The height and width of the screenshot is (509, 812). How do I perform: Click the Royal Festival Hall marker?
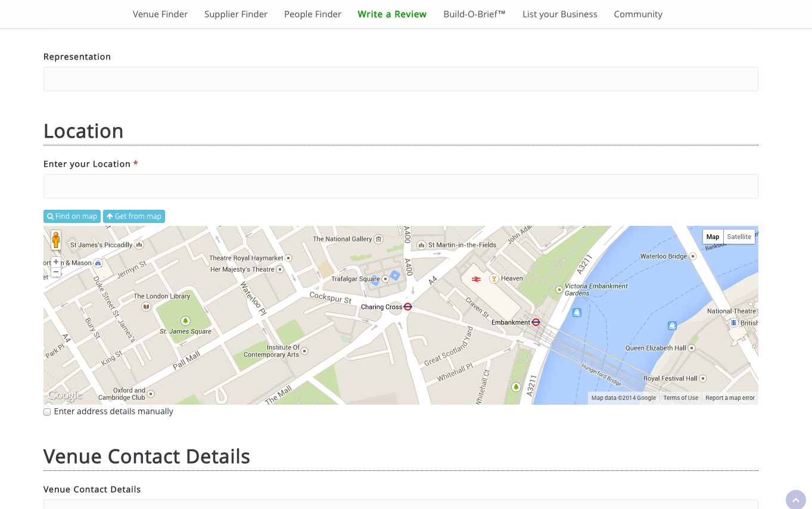tap(703, 378)
